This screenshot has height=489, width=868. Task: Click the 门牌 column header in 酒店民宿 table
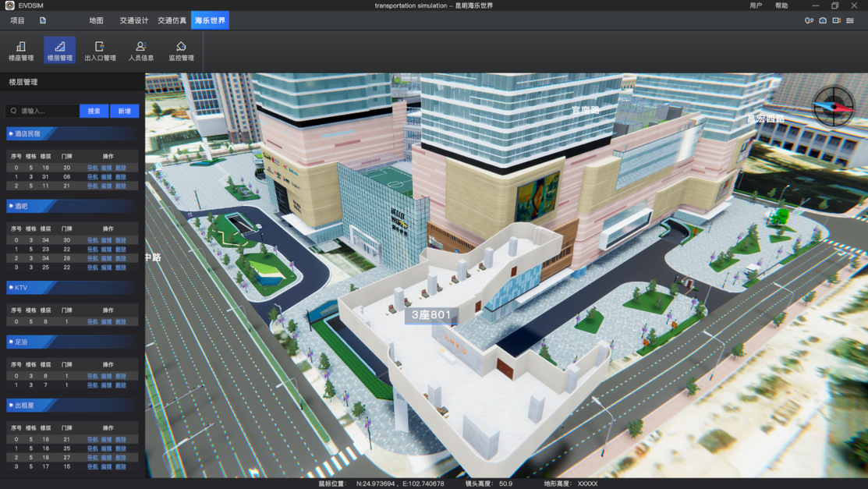[x=67, y=156]
